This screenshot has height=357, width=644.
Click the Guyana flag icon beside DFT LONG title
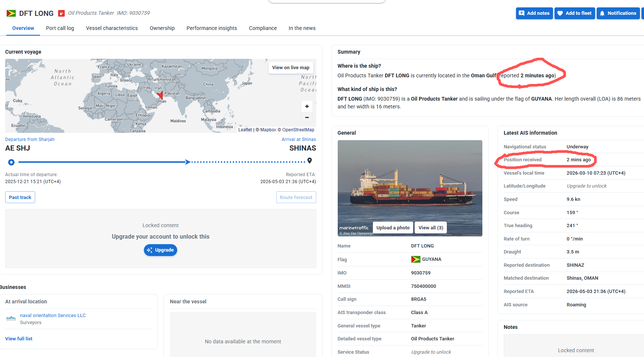click(x=11, y=13)
